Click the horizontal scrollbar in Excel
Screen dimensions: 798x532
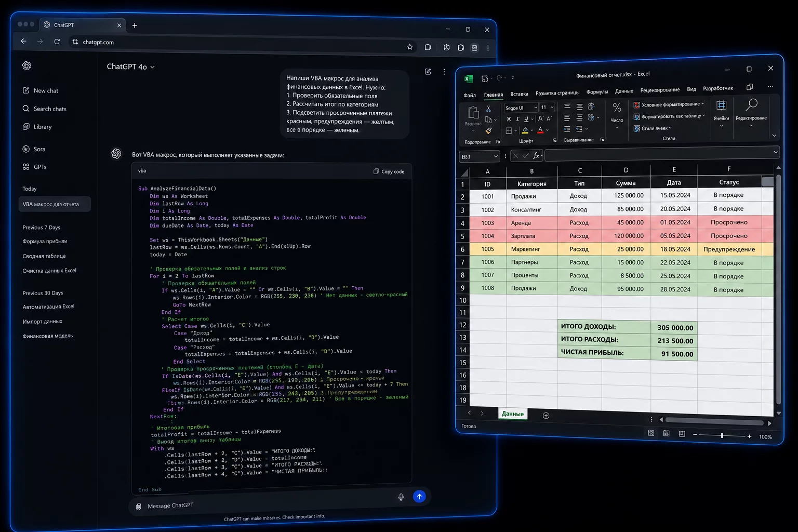click(x=714, y=421)
